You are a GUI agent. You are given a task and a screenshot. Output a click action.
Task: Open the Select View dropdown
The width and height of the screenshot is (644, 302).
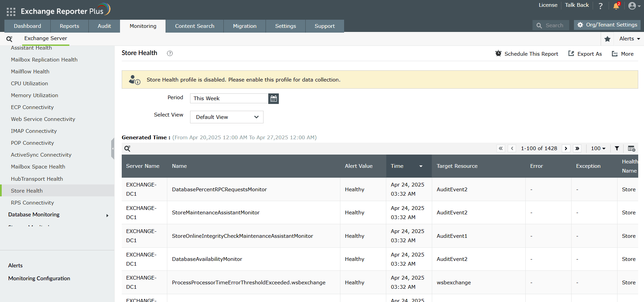[226, 117]
